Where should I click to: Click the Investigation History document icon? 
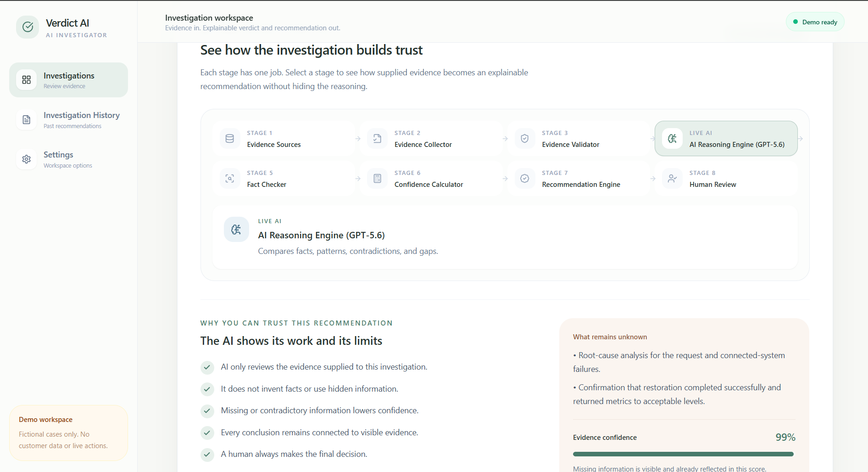point(27,120)
